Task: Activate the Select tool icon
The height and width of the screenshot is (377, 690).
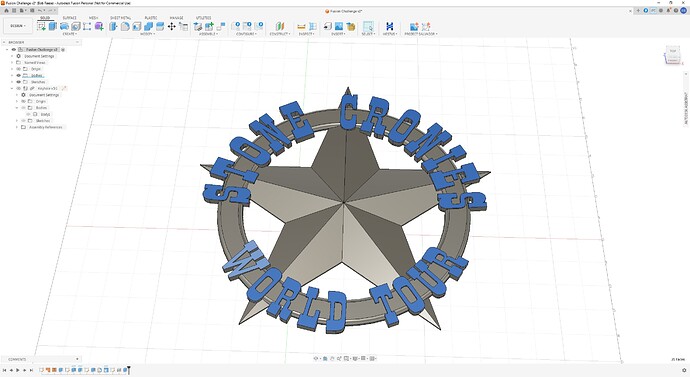Action: pos(368,26)
